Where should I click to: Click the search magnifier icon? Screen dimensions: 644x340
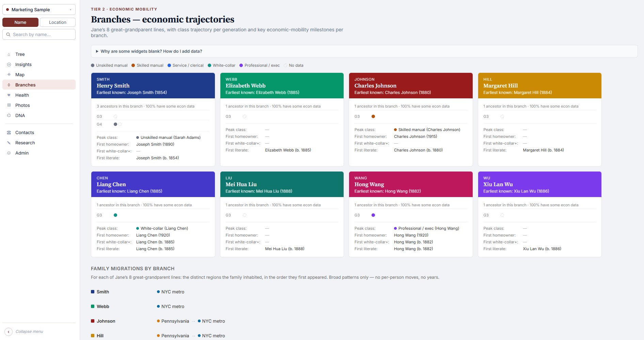click(9, 34)
